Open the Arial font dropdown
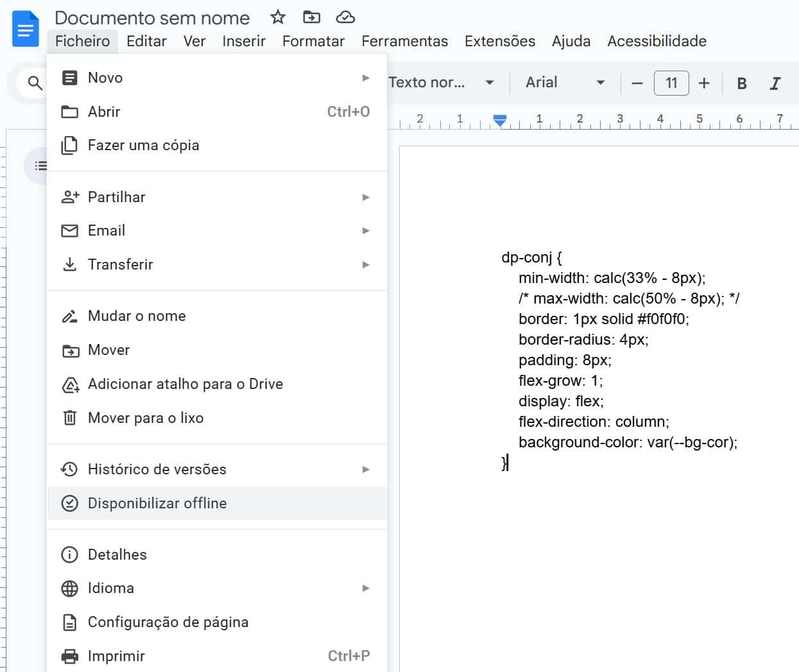799x672 pixels. click(x=565, y=82)
